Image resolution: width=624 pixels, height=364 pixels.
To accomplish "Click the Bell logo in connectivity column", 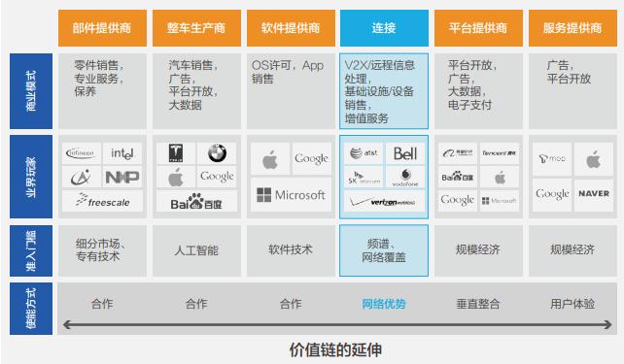I will (405, 153).
